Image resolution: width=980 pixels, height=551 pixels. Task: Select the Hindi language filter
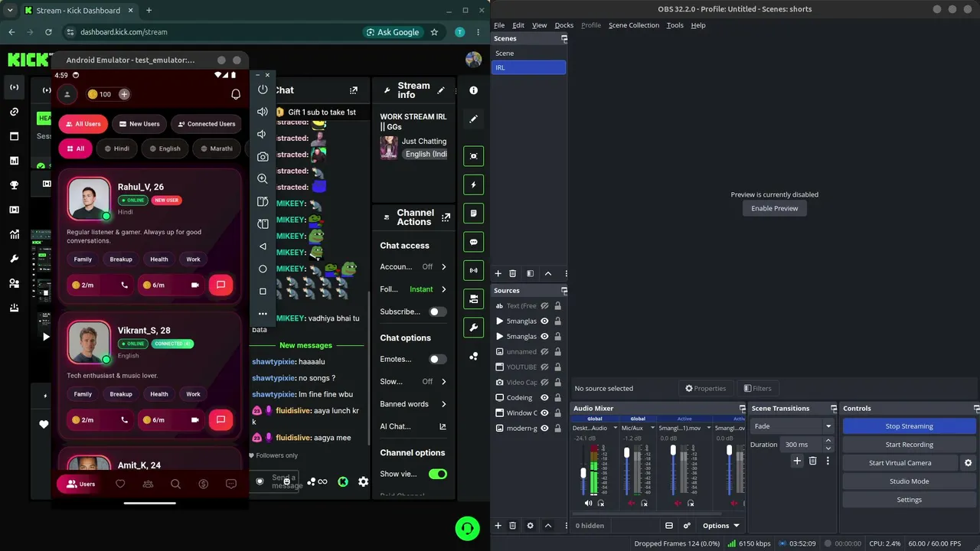click(x=116, y=148)
